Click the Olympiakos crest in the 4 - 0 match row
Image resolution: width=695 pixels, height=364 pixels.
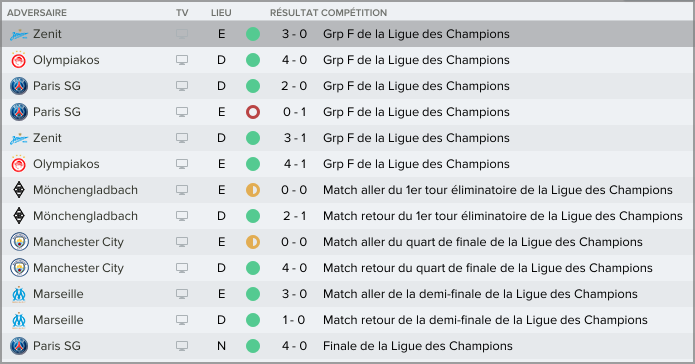point(19,60)
